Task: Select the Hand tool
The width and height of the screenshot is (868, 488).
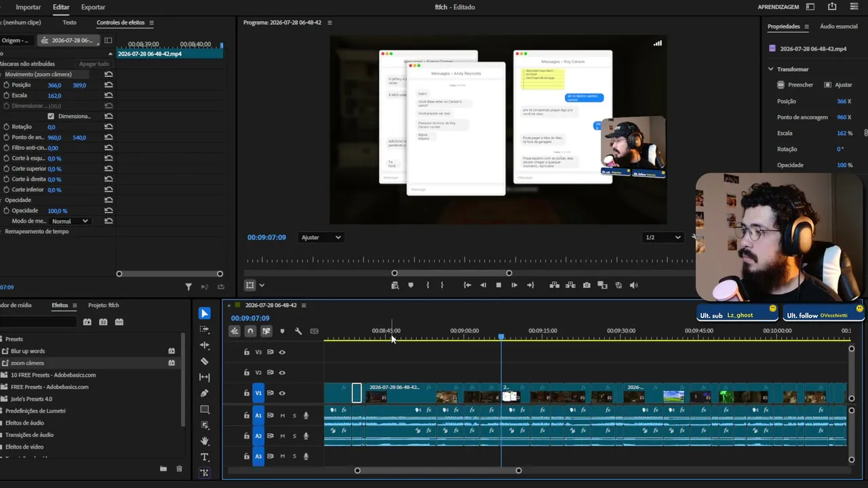Action: coord(205,441)
